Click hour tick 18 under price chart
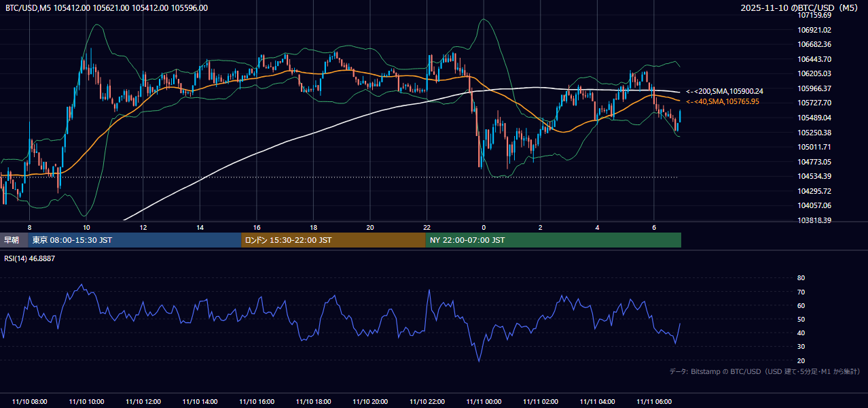The image size is (868, 408). pos(313,227)
